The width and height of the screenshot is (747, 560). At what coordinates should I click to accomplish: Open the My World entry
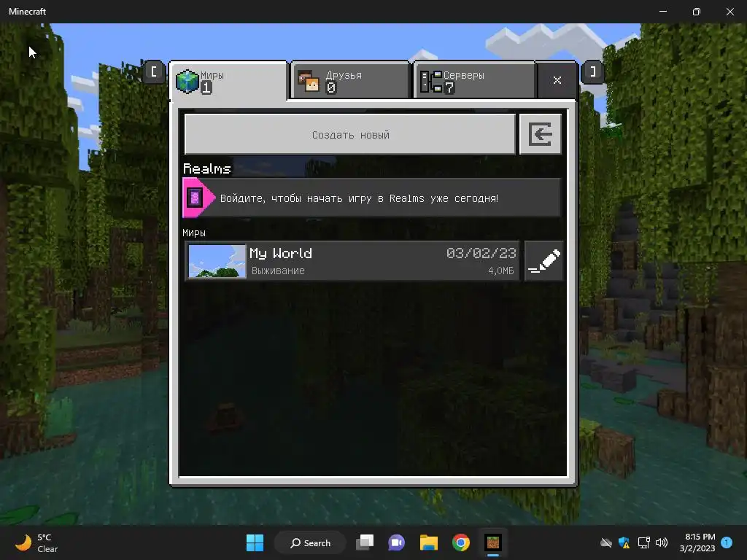click(352, 261)
